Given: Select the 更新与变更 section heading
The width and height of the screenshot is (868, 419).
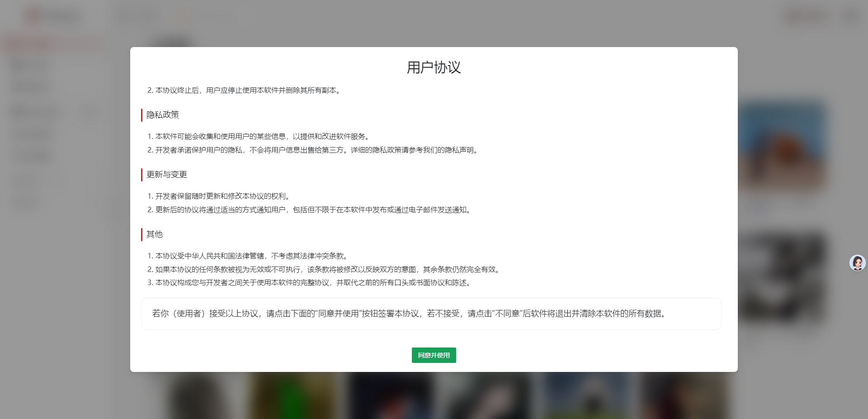Looking at the screenshot, I should 167,175.
